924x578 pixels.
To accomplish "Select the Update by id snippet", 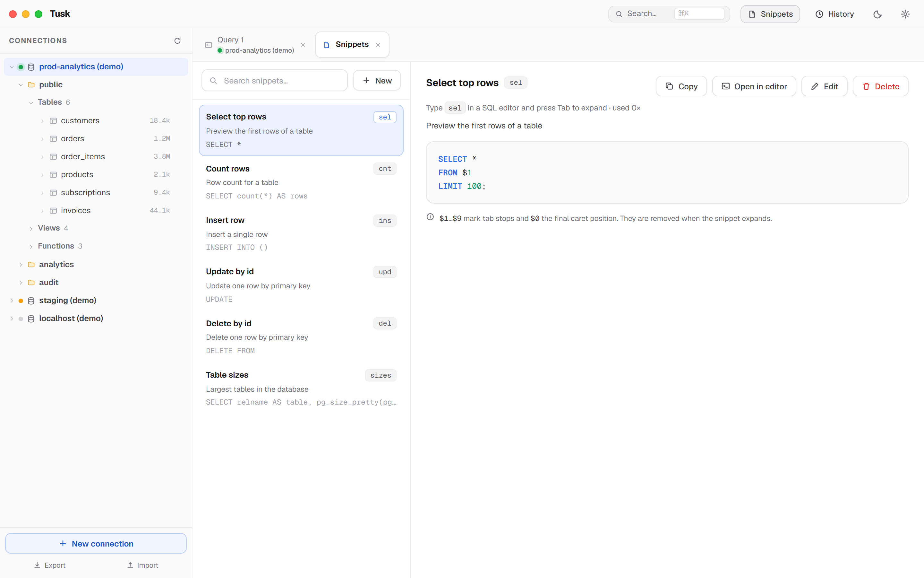I will tap(301, 285).
